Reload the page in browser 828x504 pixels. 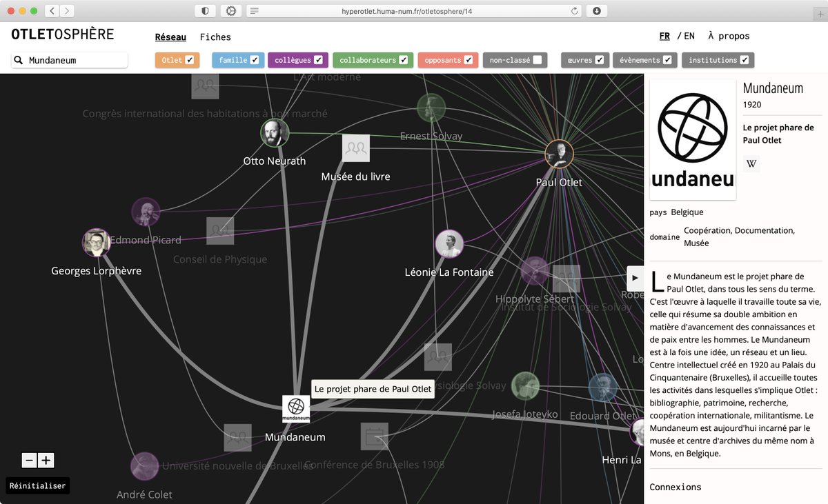575,11
